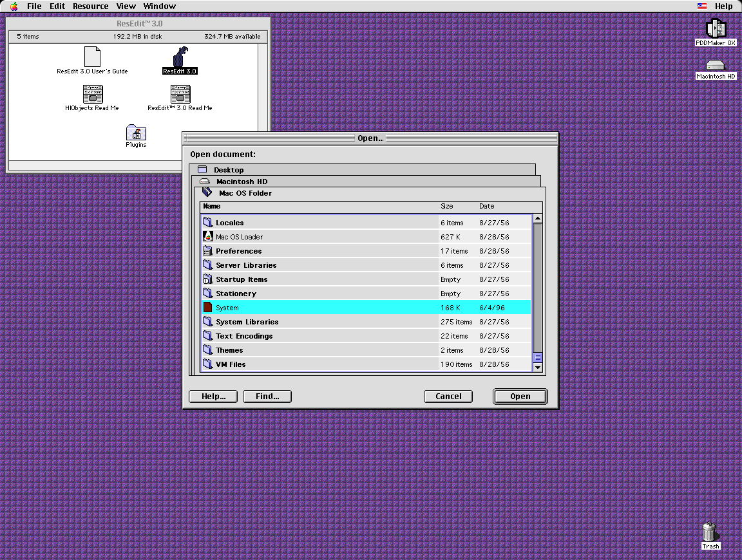Cancel the Open dialog
This screenshot has height=560, width=742.
coord(448,397)
